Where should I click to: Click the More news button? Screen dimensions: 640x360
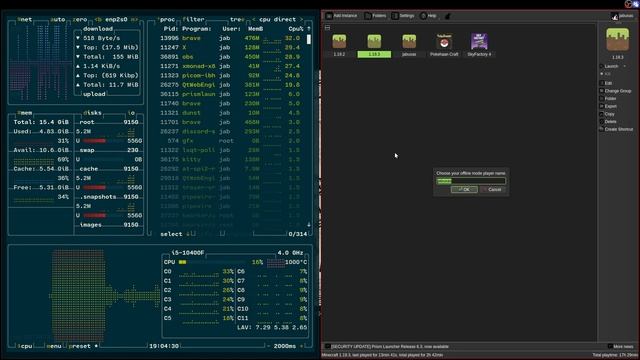(x=621, y=347)
